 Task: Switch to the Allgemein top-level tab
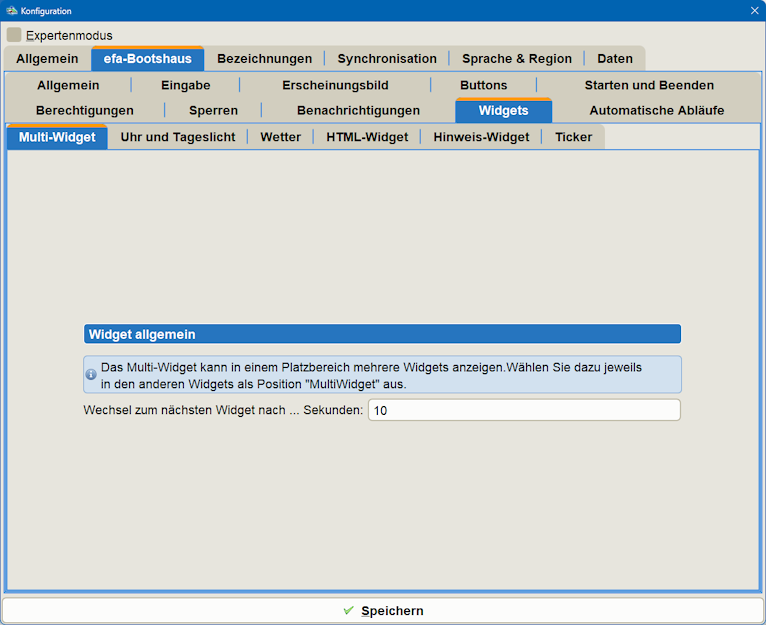[47, 59]
